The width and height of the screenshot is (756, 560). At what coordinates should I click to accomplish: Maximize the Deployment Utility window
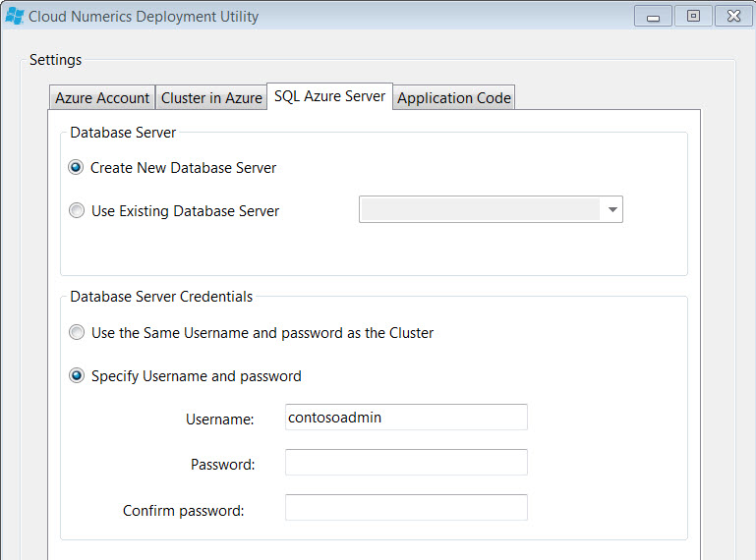693,17
